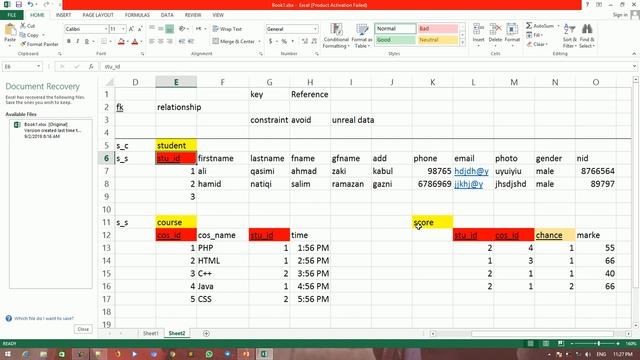The image size is (640, 360).
Task: Toggle Bold formatting
Action: coord(69,41)
